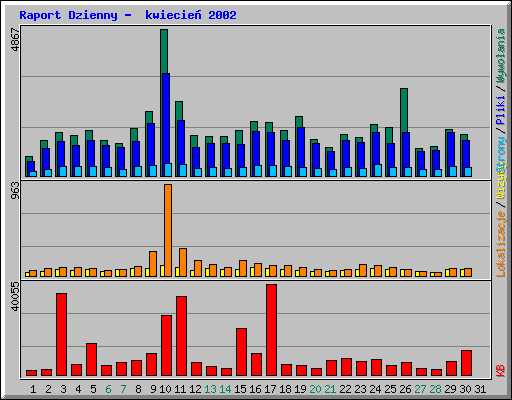Viewport: 512px width, 400px height.
Task: Click the 963 y-axis value
Action: tap(15, 190)
